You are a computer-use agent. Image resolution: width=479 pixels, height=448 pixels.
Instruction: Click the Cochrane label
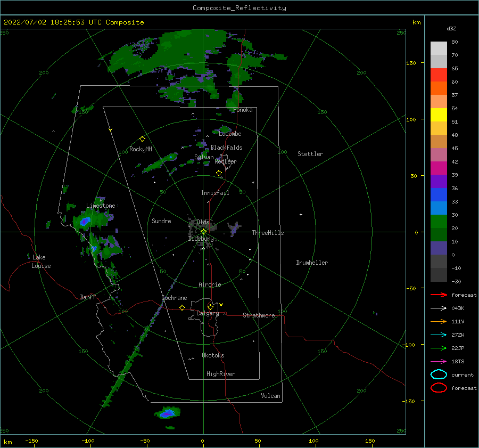(x=174, y=298)
